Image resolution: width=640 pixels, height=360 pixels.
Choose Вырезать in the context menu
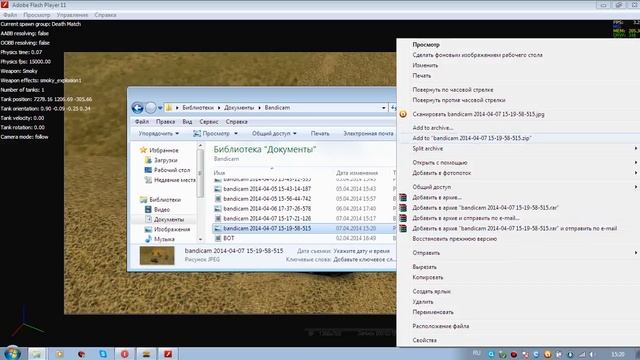pyautogui.click(x=424, y=267)
